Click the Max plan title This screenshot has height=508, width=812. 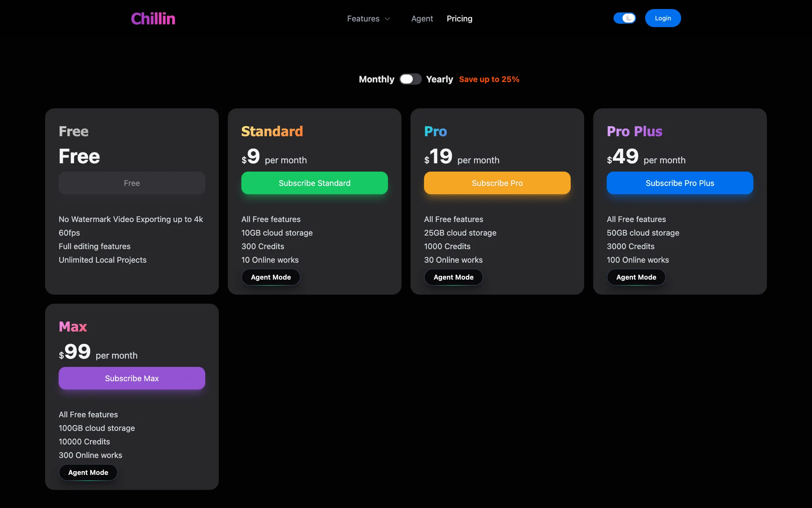73,327
